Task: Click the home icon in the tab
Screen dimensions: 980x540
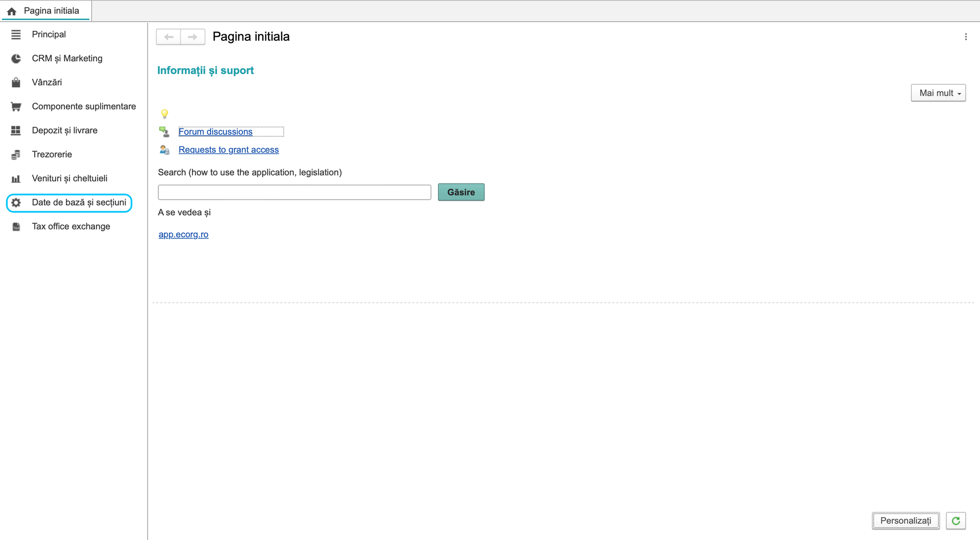Action: pos(12,11)
